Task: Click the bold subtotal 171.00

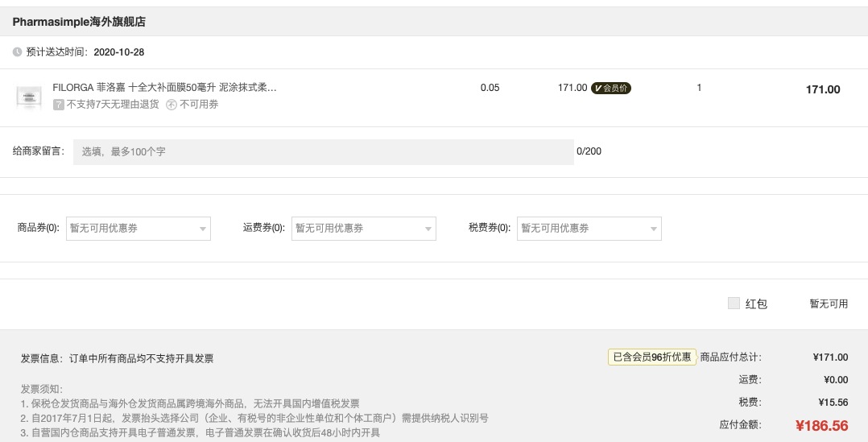Action: tap(823, 89)
